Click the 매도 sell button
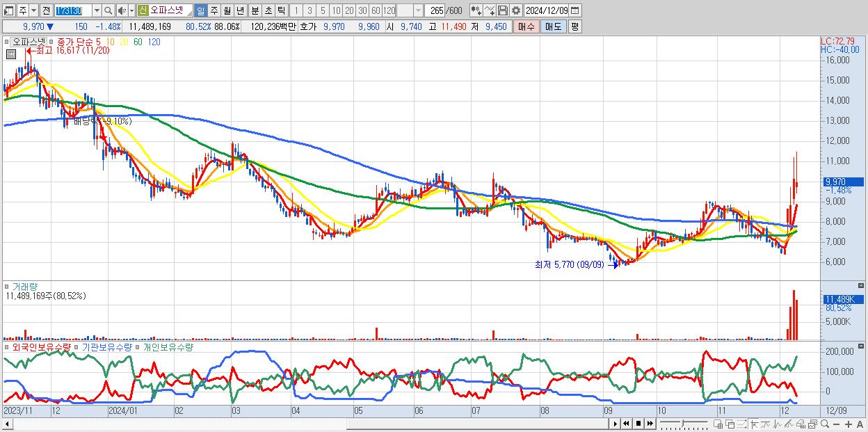The image size is (868, 432). click(553, 26)
